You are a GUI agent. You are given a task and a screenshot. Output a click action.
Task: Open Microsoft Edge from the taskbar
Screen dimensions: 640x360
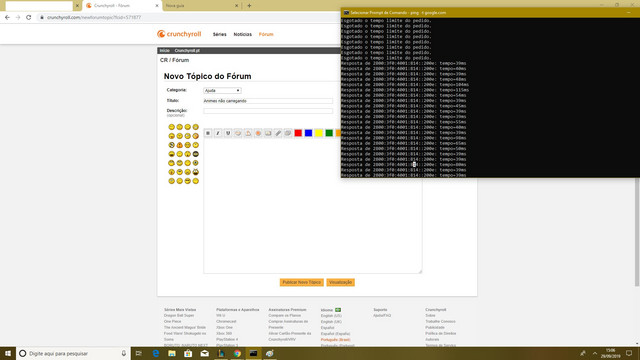click(x=156, y=353)
